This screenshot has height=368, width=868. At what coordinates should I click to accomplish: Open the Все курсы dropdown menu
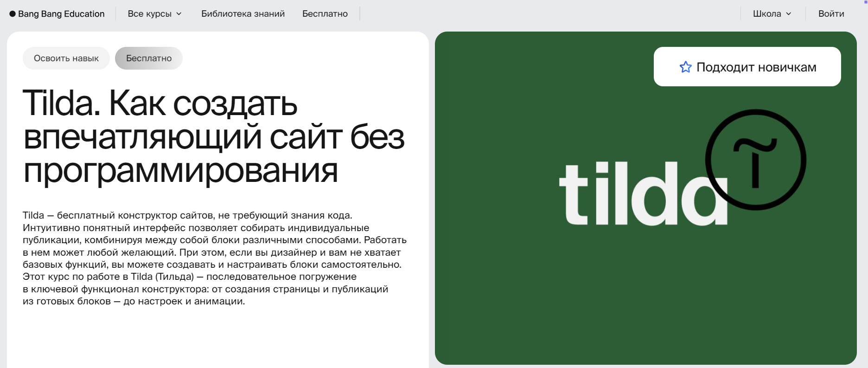click(154, 14)
